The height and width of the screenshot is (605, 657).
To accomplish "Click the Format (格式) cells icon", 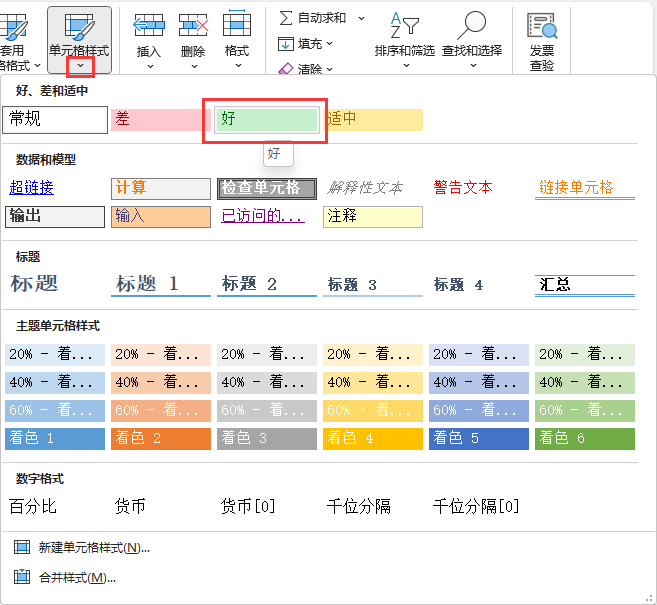I will (237, 23).
